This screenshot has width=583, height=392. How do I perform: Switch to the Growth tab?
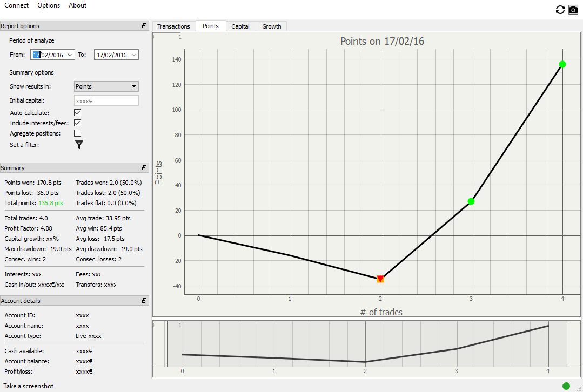tap(271, 26)
